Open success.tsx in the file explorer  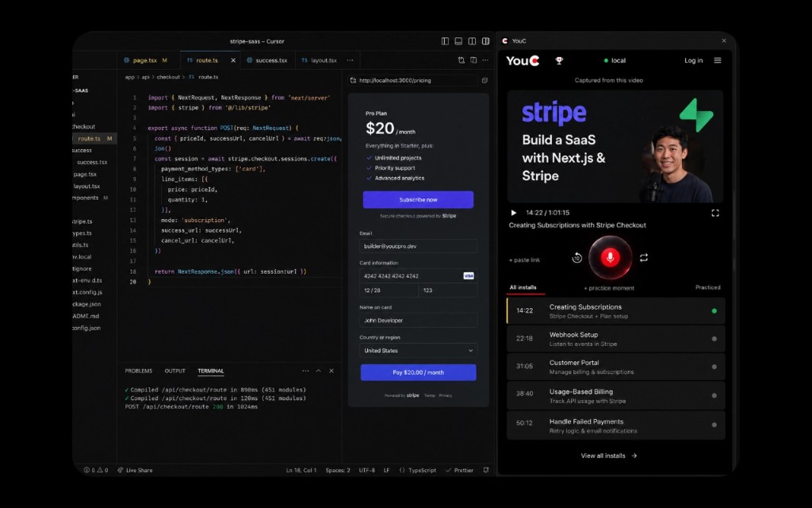(92, 162)
